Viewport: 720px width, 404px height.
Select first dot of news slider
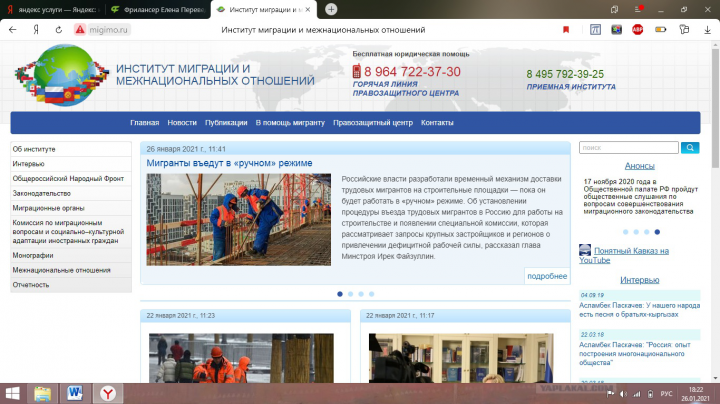click(x=340, y=294)
